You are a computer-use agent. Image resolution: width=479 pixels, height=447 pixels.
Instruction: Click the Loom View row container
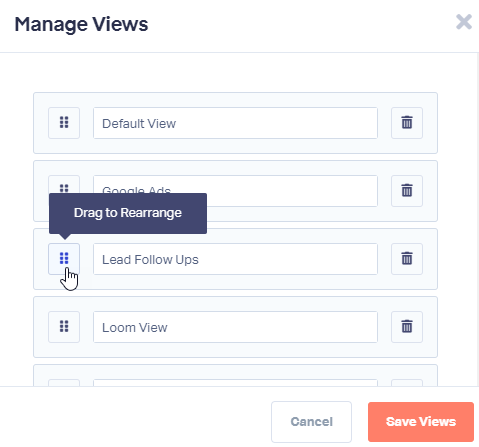(x=235, y=327)
